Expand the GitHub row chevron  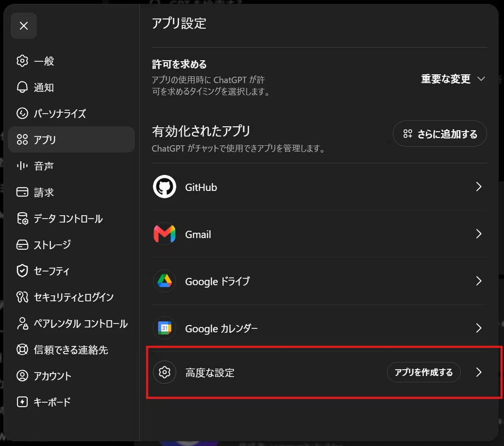pyautogui.click(x=479, y=187)
